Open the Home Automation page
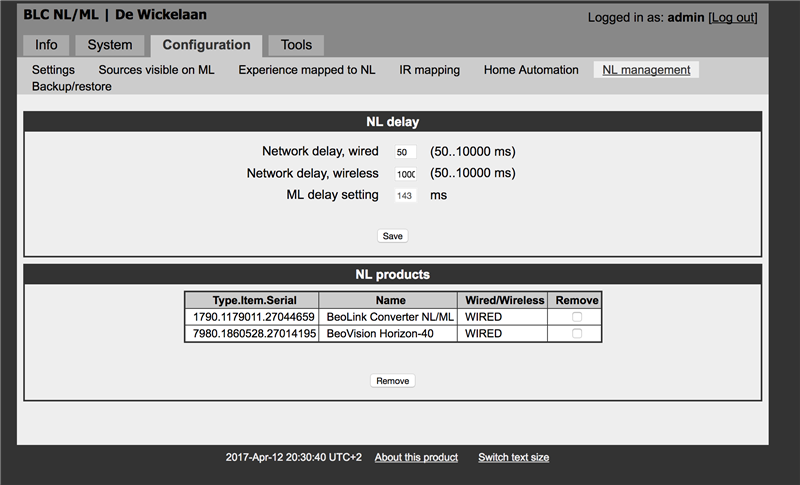The image size is (800, 485). (531, 70)
